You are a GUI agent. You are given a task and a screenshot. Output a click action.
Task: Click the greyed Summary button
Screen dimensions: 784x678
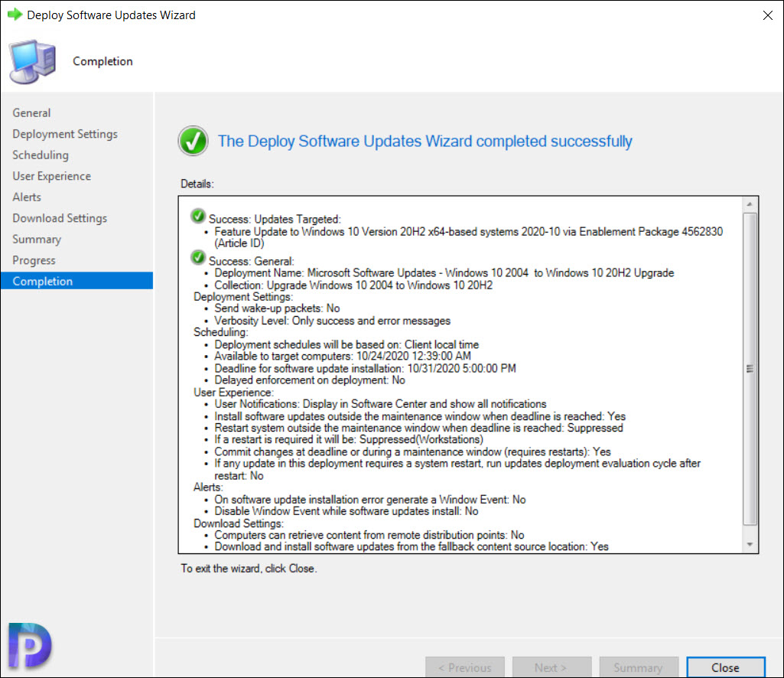tap(639, 667)
